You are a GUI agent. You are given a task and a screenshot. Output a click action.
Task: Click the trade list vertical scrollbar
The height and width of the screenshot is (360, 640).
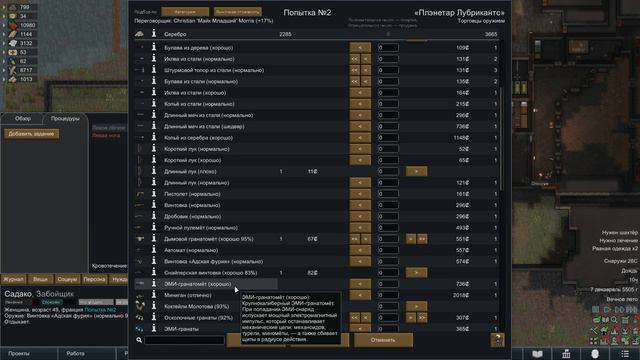(x=501, y=139)
